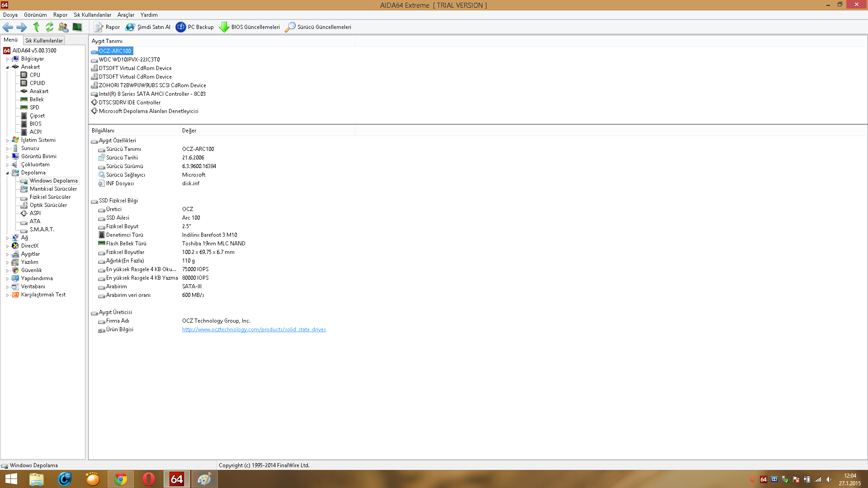Open File Explorer from the taskbar
868x488 pixels.
point(37,479)
